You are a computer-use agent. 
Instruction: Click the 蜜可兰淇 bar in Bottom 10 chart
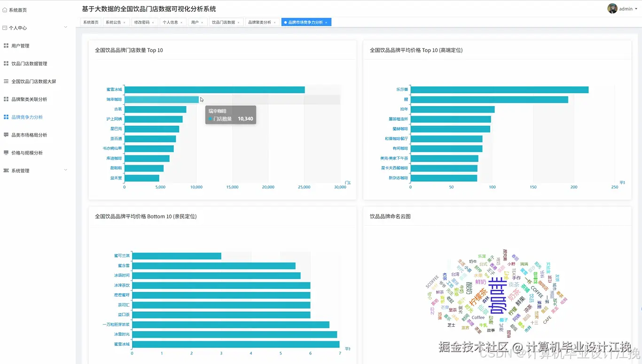177,256
